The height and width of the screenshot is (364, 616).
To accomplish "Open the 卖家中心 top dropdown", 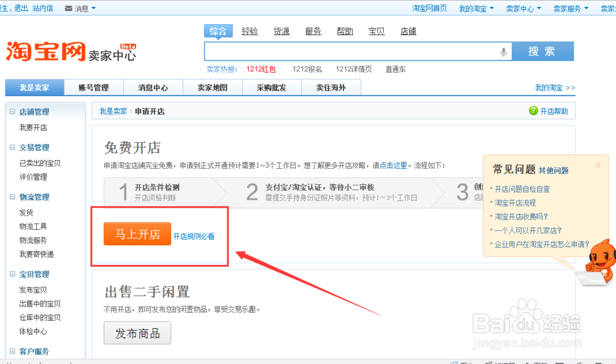I will pyautogui.click(x=523, y=8).
